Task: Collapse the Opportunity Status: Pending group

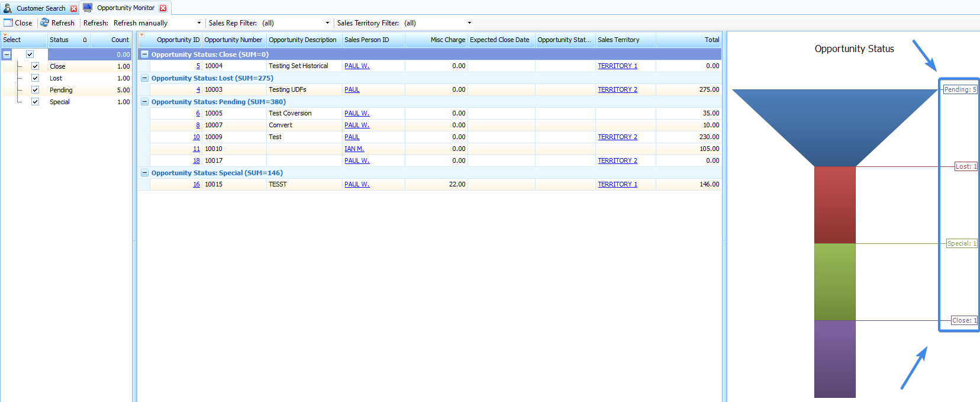Action: point(144,102)
